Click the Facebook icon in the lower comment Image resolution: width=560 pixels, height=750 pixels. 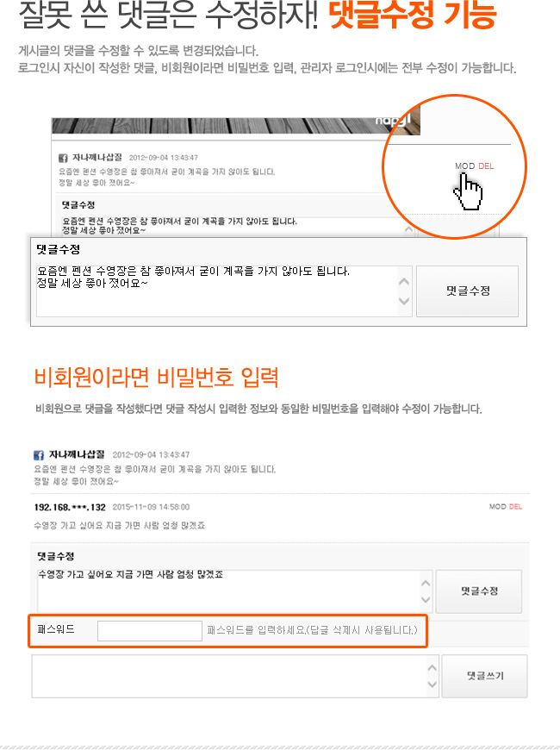click(x=39, y=455)
